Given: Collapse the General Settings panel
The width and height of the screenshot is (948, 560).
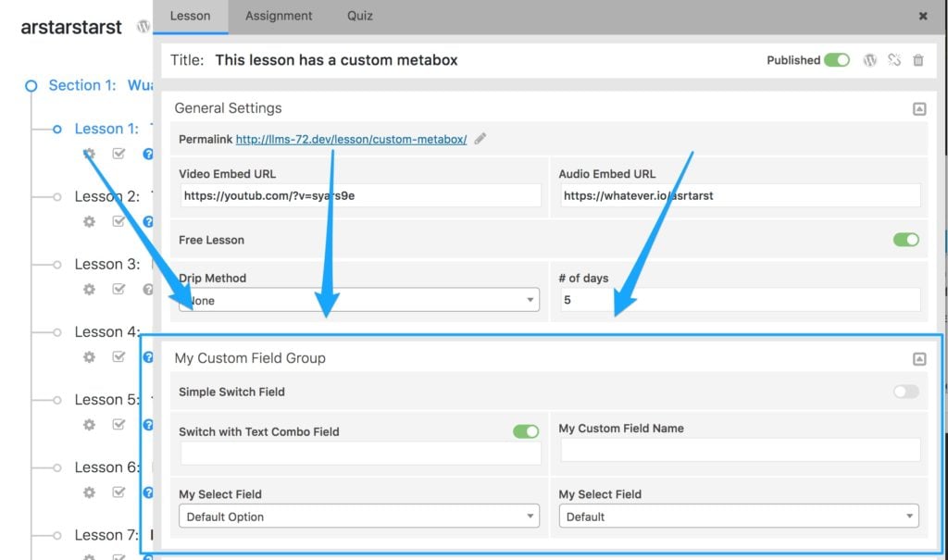Looking at the screenshot, I should (x=919, y=109).
